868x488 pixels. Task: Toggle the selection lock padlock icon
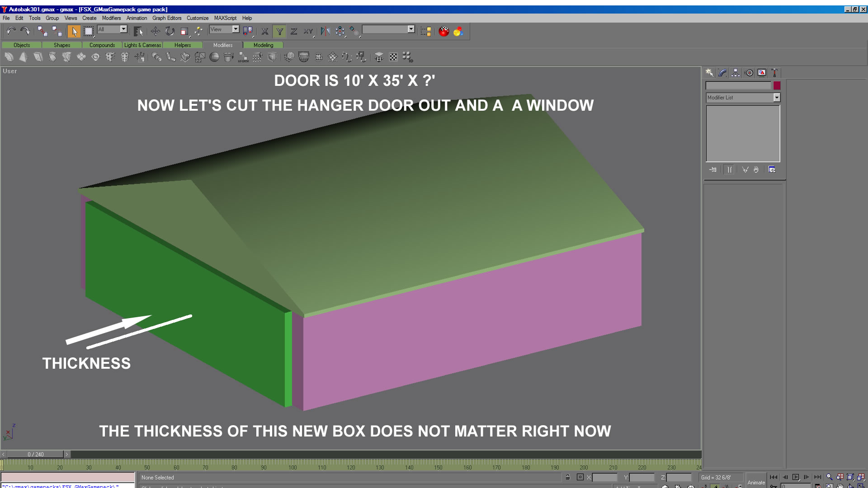point(568,477)
